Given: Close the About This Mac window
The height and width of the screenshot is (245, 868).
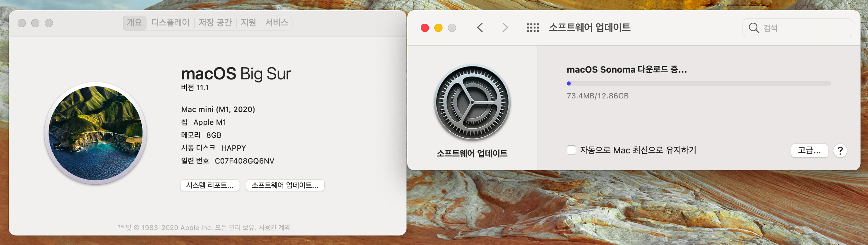Looking at the screenshot, I should [x=22, y=23].
